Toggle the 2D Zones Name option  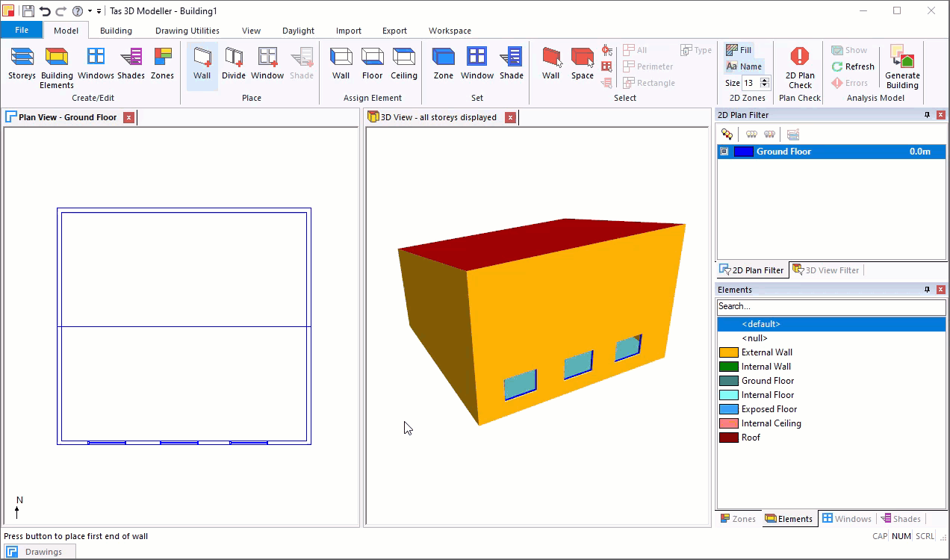(744, 66)
